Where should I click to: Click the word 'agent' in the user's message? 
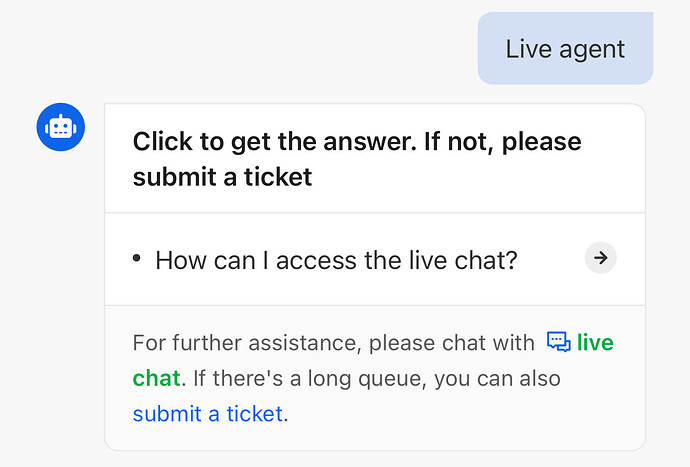pyautogui.click(x=592, y=49)
